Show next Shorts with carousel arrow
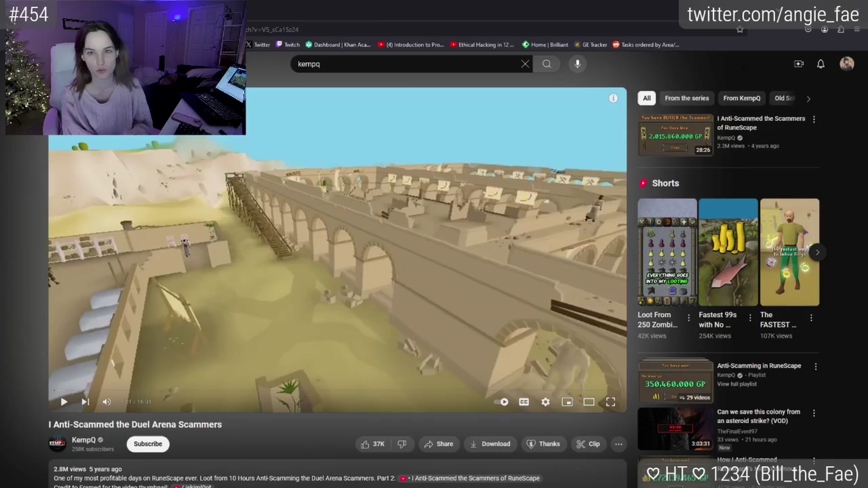The image size is (868, 488). tap(817, 252)
